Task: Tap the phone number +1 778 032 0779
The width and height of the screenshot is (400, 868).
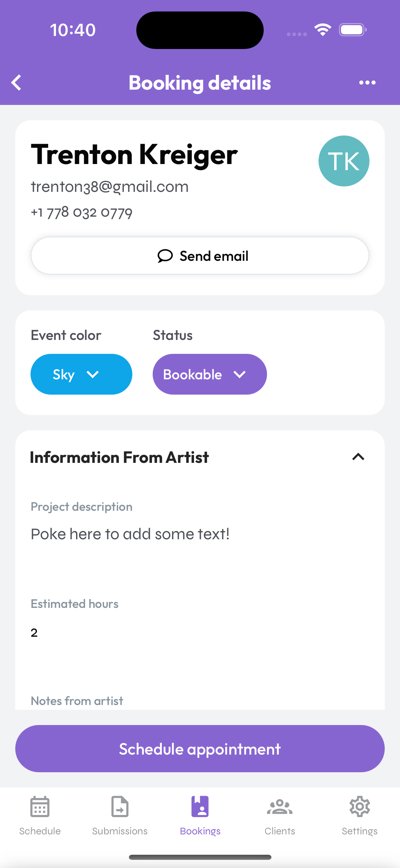Action: tap(82, 213)
